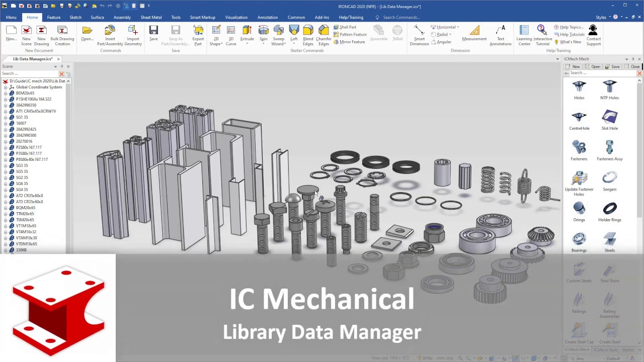Image resolution: width=644 pixels, height=362 pixels.
Task: Click the Scene panel search box
Action: tap(30, 73)
